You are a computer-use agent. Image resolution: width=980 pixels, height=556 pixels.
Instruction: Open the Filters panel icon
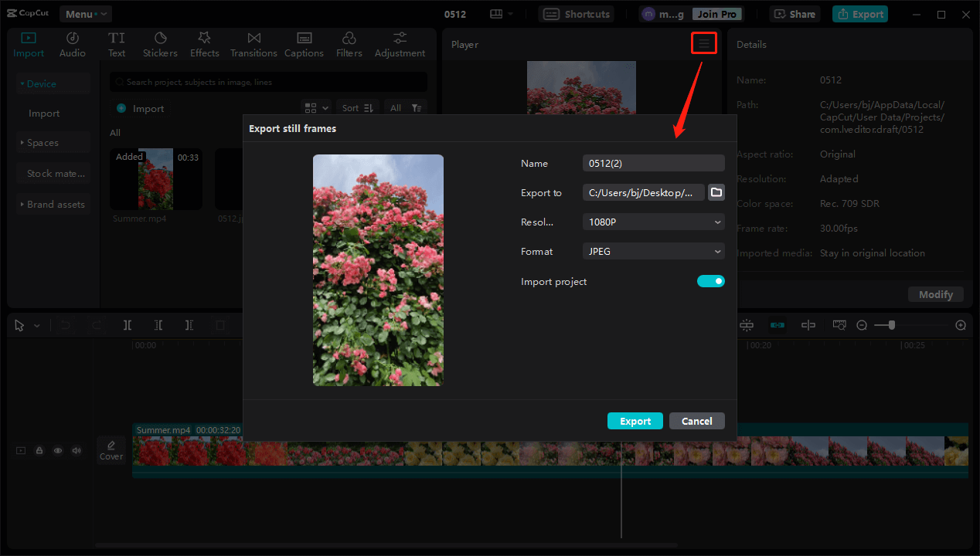click(x=349, y=44)
